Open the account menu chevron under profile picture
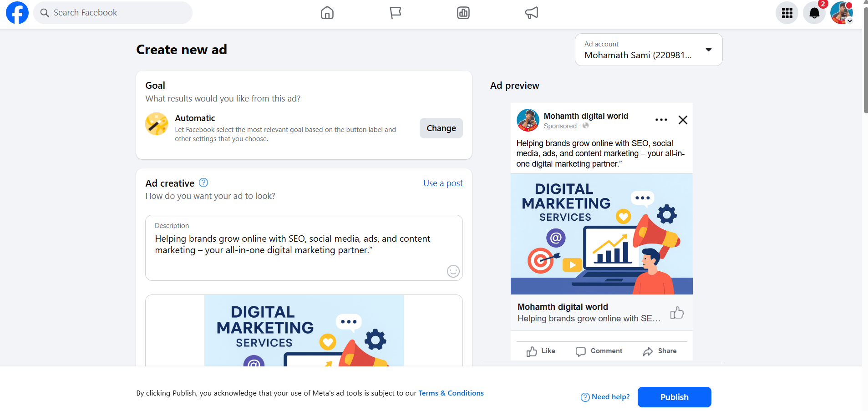Viewport: 868px width, 411px height. 850,20
